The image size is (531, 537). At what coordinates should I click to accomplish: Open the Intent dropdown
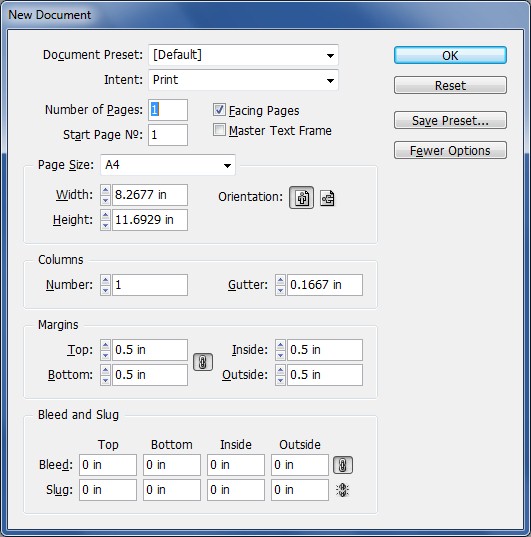(x=243, y=80)
